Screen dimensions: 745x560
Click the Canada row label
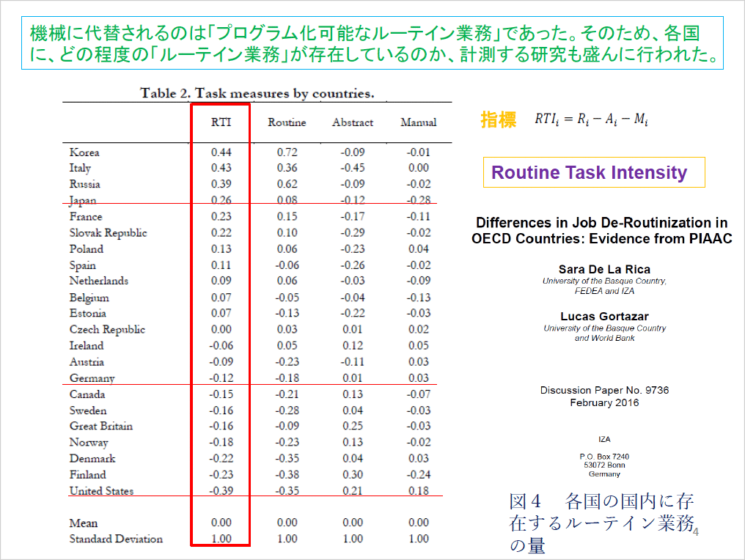87,394
